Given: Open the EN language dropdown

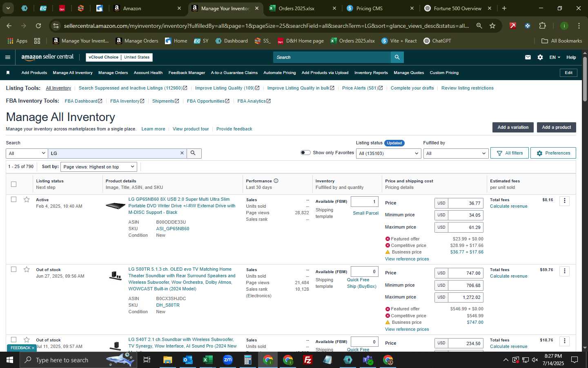Looking at the screenshot, I should tap(555, 57).
